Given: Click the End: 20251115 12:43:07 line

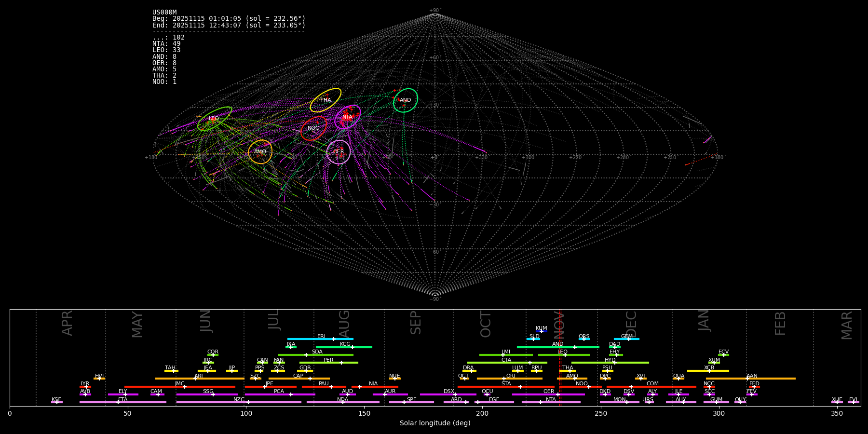Looking at the screenshot, I should (229, 25).
